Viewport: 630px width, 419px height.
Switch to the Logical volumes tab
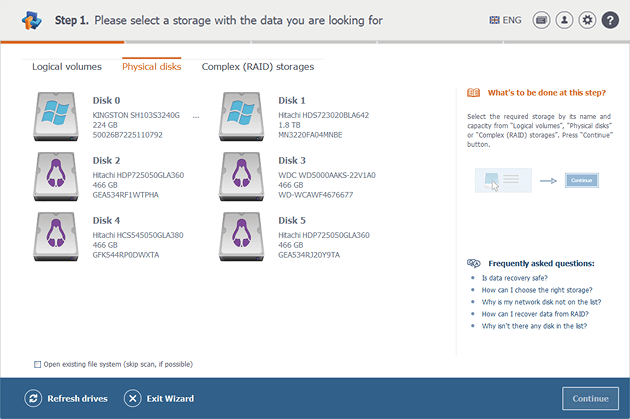click(67, 67)
